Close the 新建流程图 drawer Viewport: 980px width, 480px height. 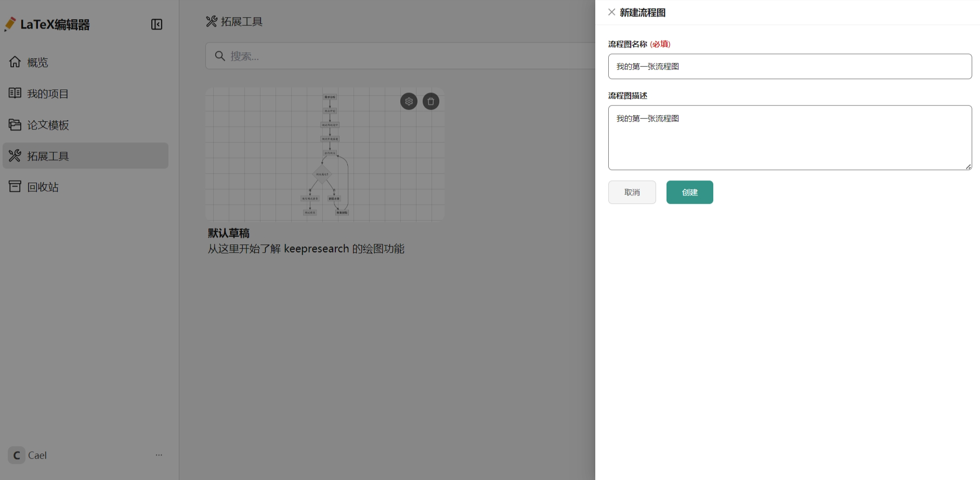point(612,12)
